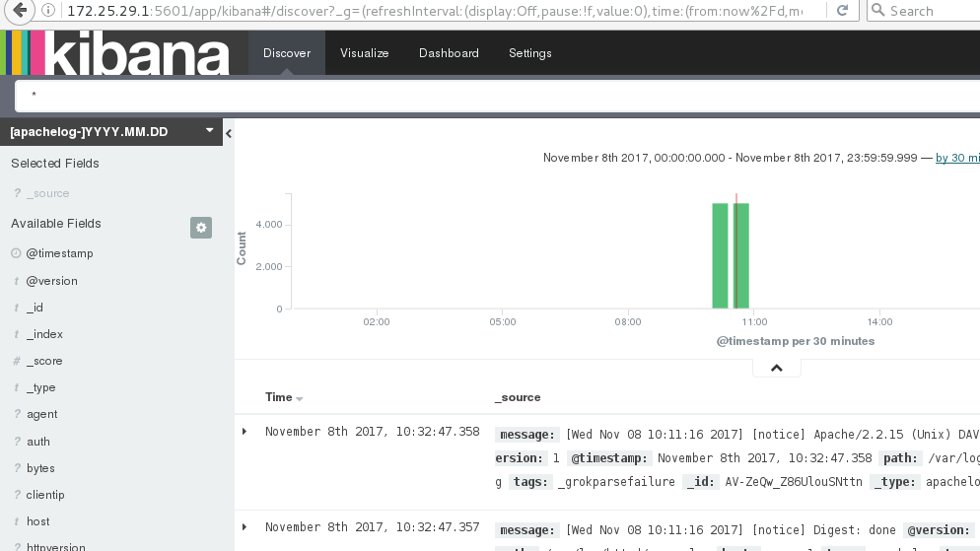
Task: Open the apachelog index pattern dropdown
Action: 111,132
